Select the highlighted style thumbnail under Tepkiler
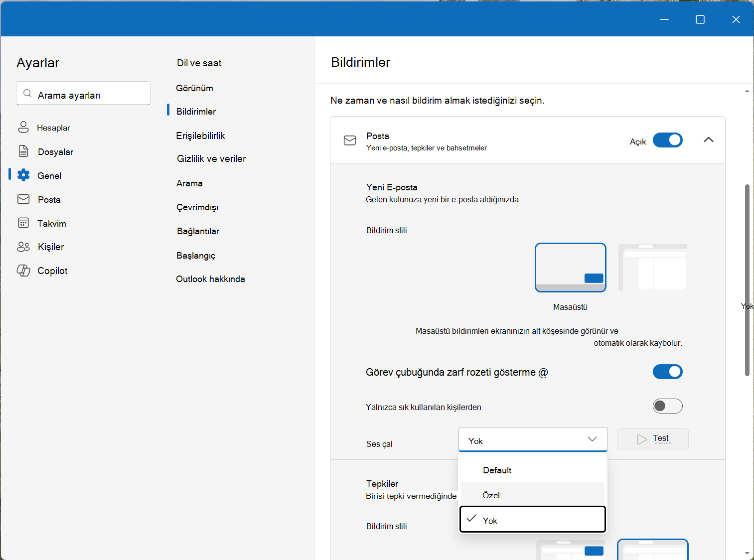The height and width of the screenshot is (560, 754). 653,550
